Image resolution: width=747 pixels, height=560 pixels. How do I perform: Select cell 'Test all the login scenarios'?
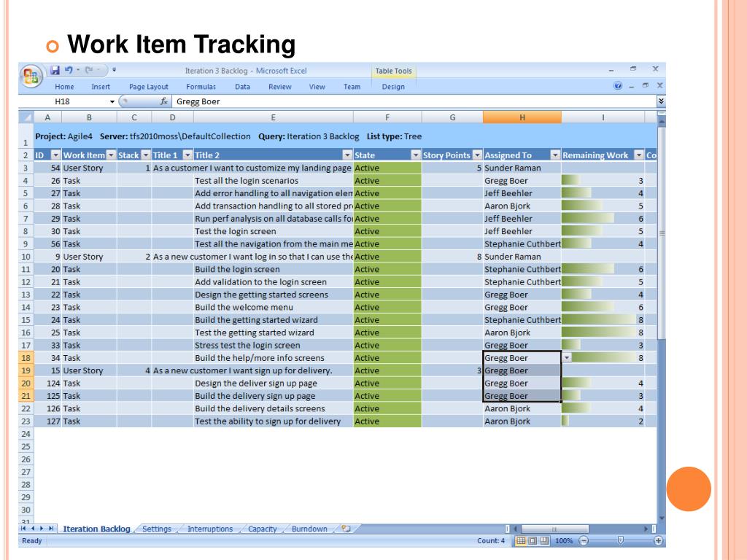(x=274, y=181)
